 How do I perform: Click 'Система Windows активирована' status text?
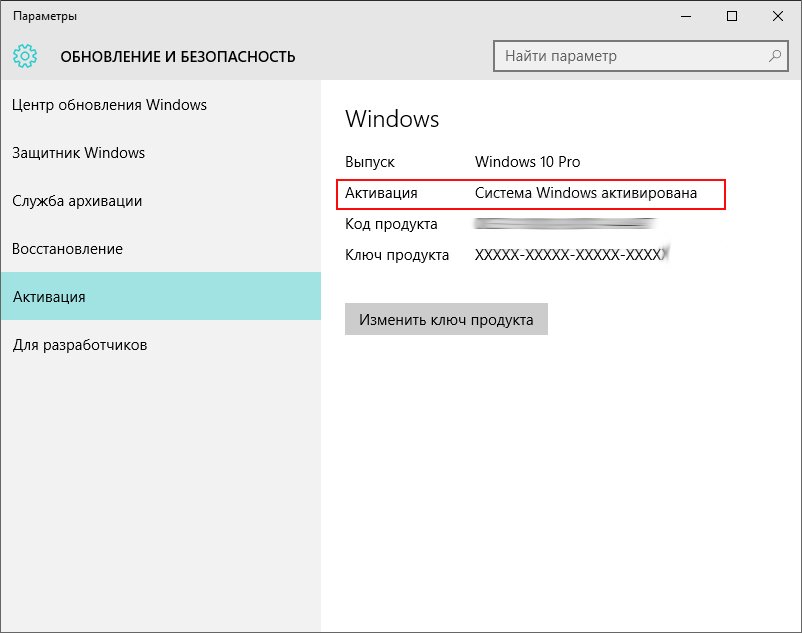[586, 193]
